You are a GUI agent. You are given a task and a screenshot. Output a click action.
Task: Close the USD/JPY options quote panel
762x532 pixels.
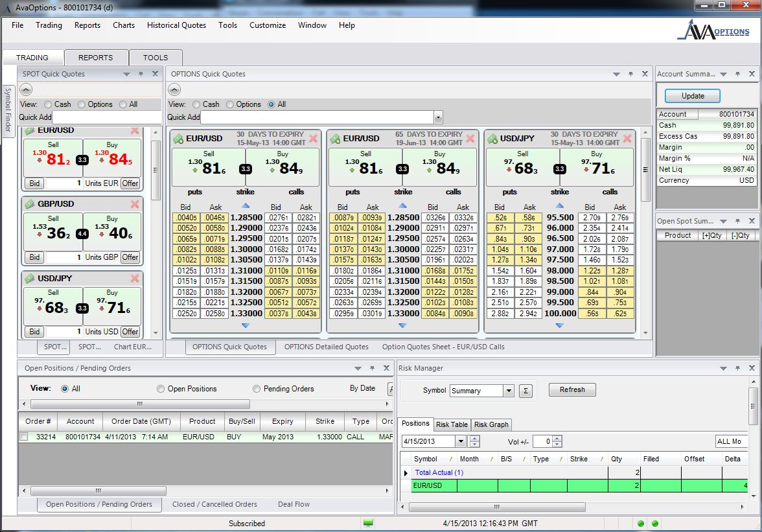click(627, 139)
